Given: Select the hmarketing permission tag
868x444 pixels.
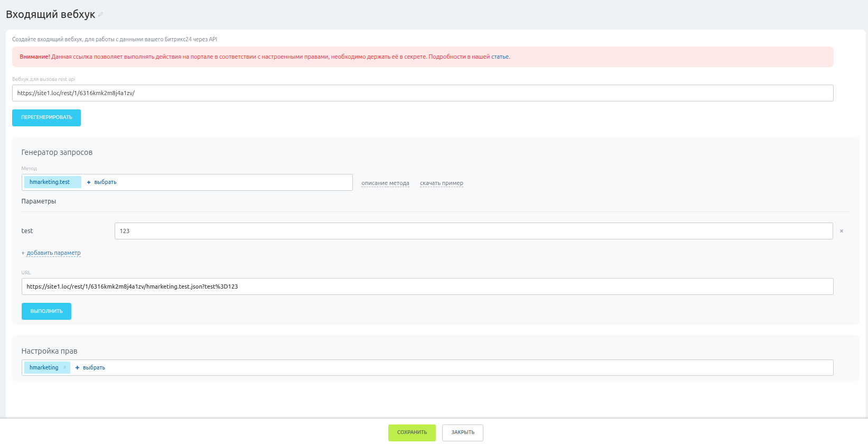Looking at the screenshot, I should (44, 368).
